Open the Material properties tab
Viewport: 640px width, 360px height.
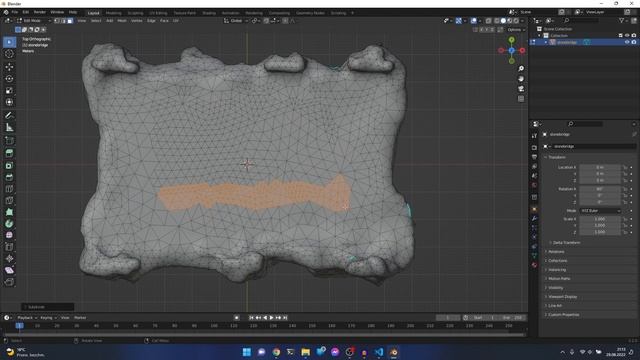click(534, 265)
